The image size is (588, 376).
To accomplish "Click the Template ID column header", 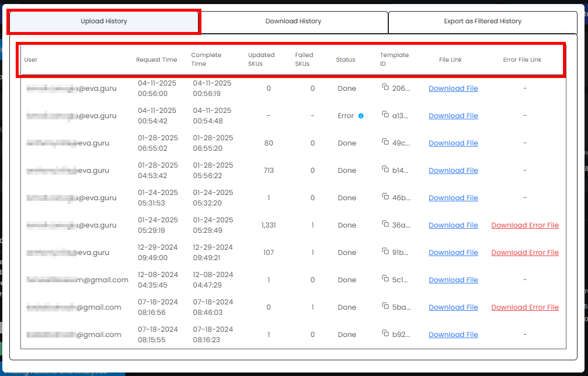I will 394,59.
